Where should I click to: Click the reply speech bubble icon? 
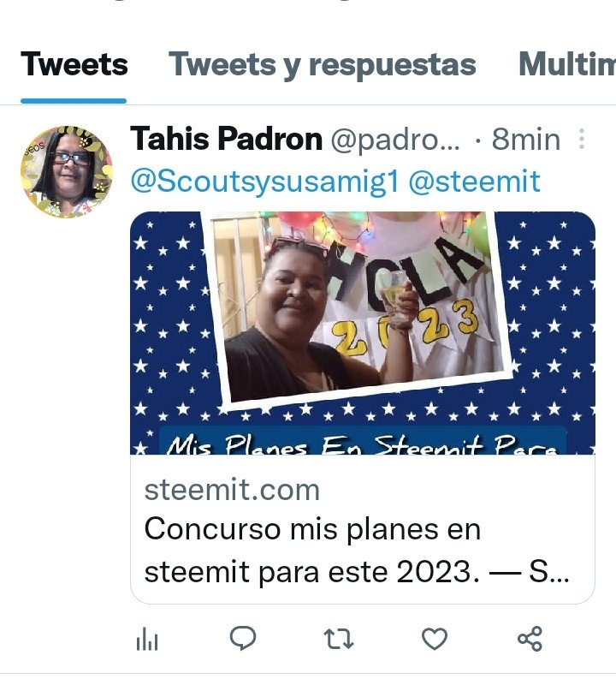[x=243, y=639]
